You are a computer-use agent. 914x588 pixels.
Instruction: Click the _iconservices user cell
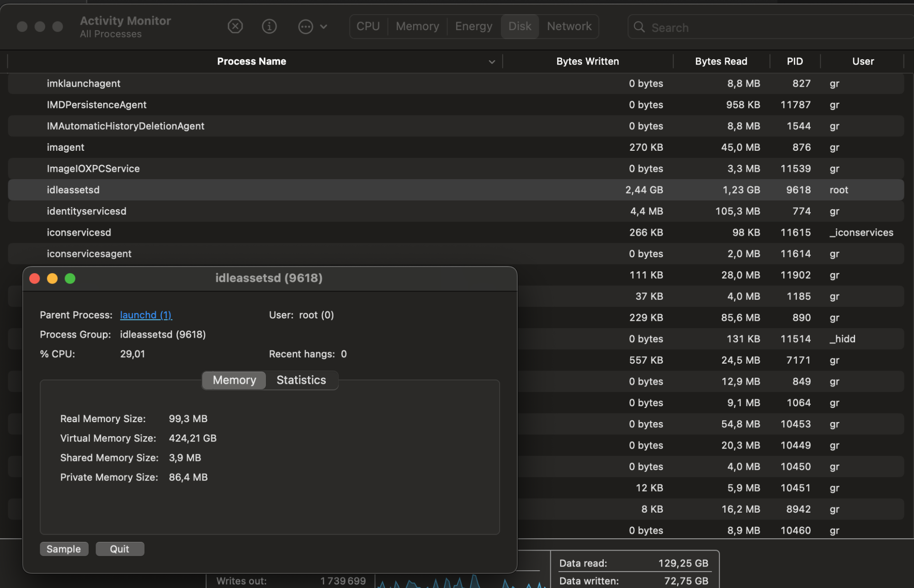point(861,233)
